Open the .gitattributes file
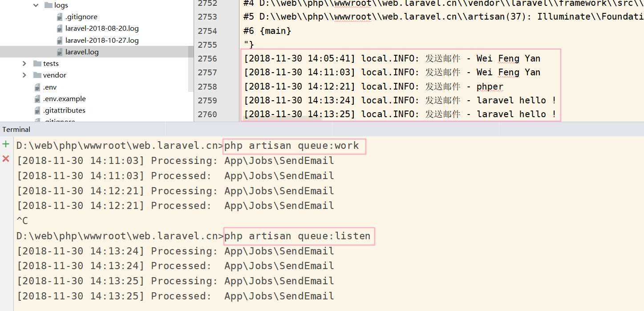Viewport: 644px width, 311px height. coord(64,110)
